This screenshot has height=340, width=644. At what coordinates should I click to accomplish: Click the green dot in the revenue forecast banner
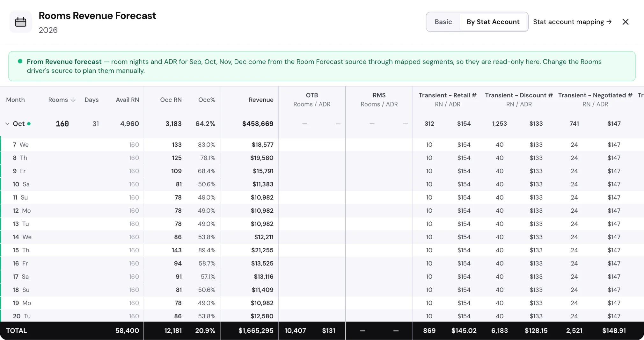(x=20, y=61)
